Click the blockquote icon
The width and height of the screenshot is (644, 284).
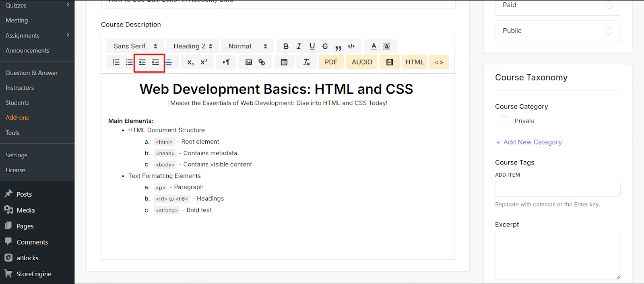pyautogui.click(x=338, y=47)
